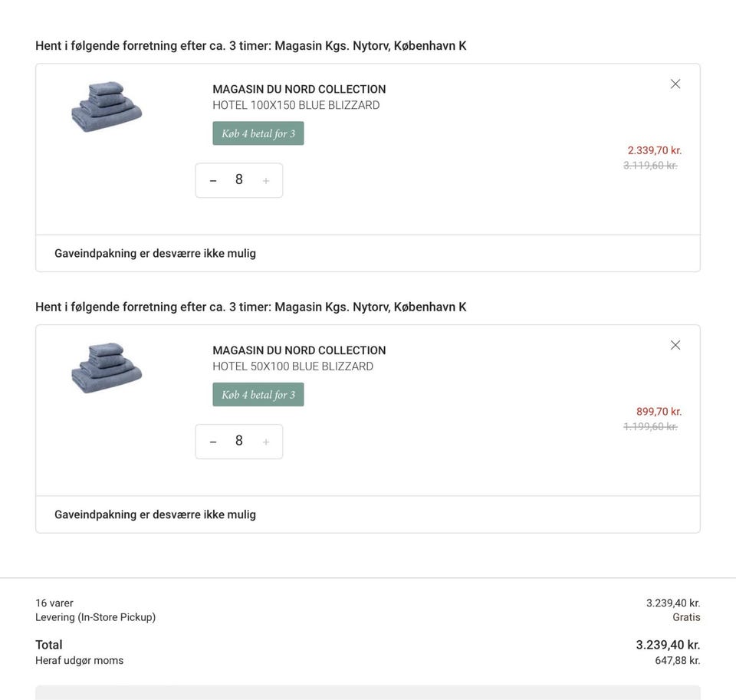Click the brand name above HOTEL 100X150
Image resolution: width=736 pixels, height=700 pixels.
[299, 90]
